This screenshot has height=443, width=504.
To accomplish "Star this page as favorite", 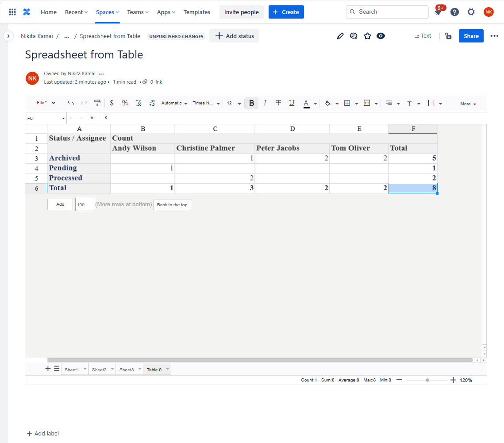I will pyautogui.click(x=367, y=36).
